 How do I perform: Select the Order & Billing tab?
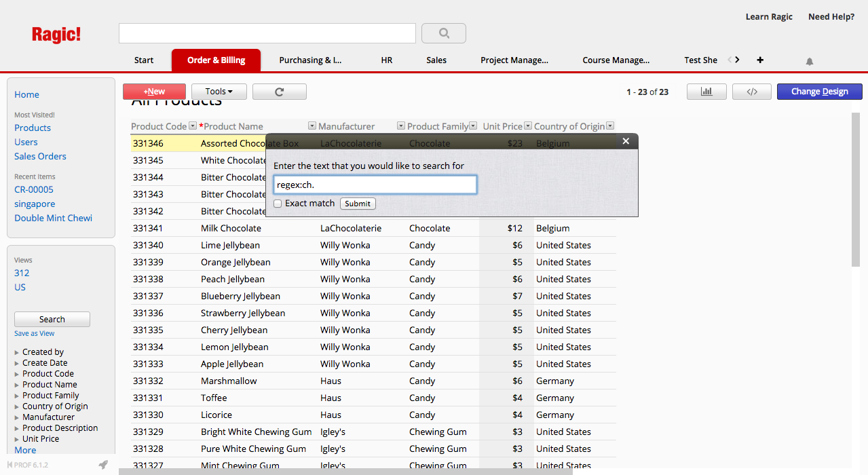(x=216, y=60)
